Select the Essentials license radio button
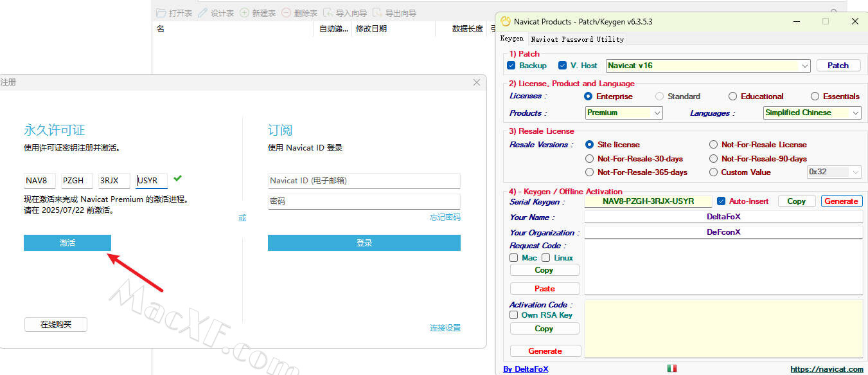 point(815,96)
